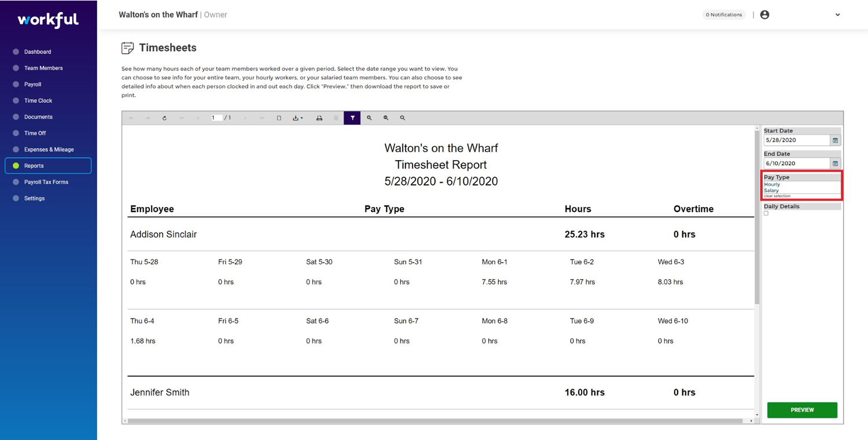Click the redo arrow in the report toolbar
868x440 pixels.
click(148, 118)
